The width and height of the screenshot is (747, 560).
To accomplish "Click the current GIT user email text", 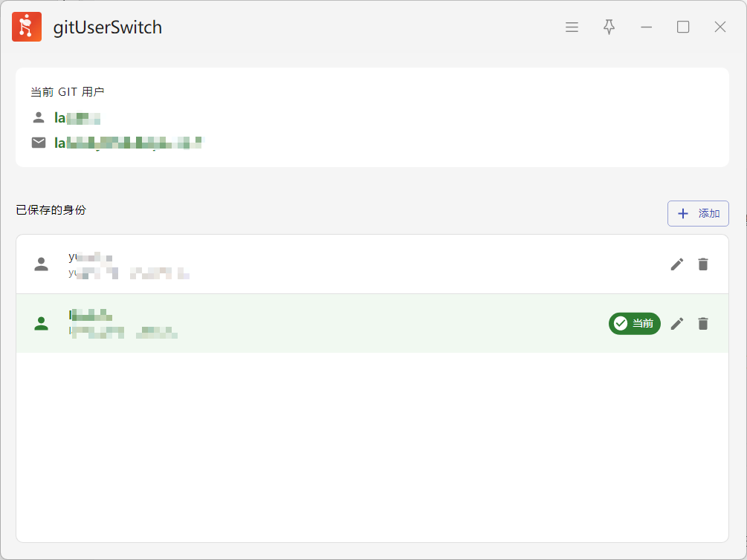I will point(129,143).
